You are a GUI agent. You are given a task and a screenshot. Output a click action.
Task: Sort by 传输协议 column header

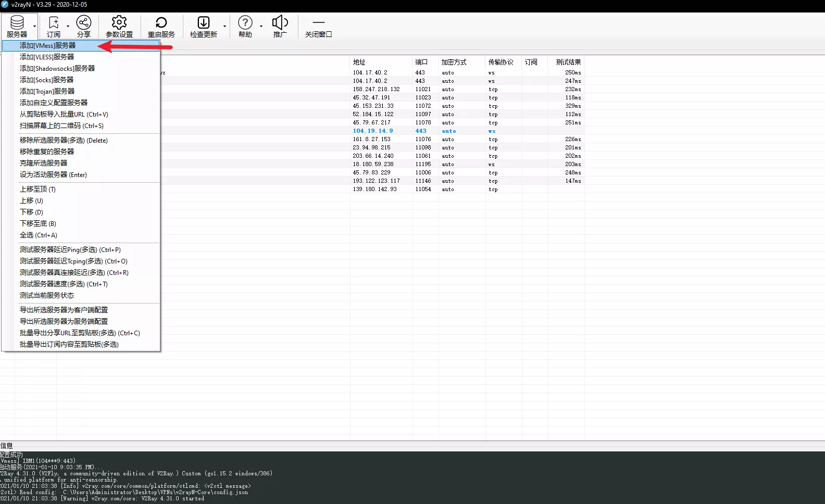[x=504, y=62]
